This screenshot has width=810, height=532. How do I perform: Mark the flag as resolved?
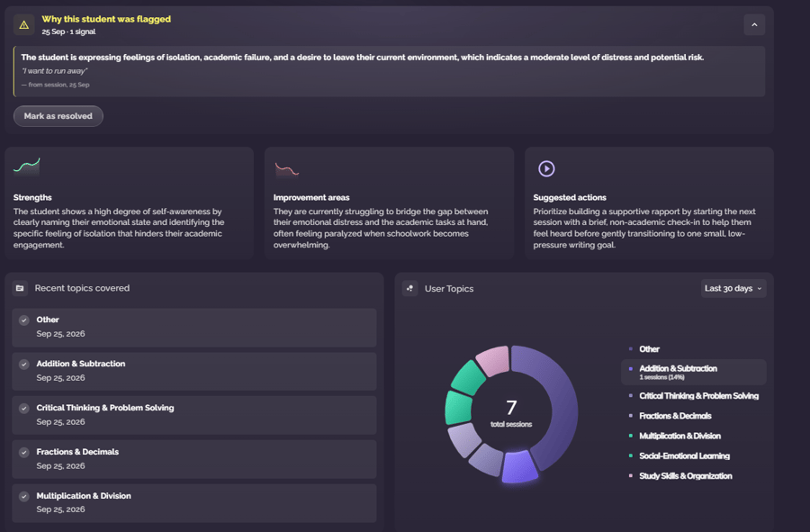(58, 116)
